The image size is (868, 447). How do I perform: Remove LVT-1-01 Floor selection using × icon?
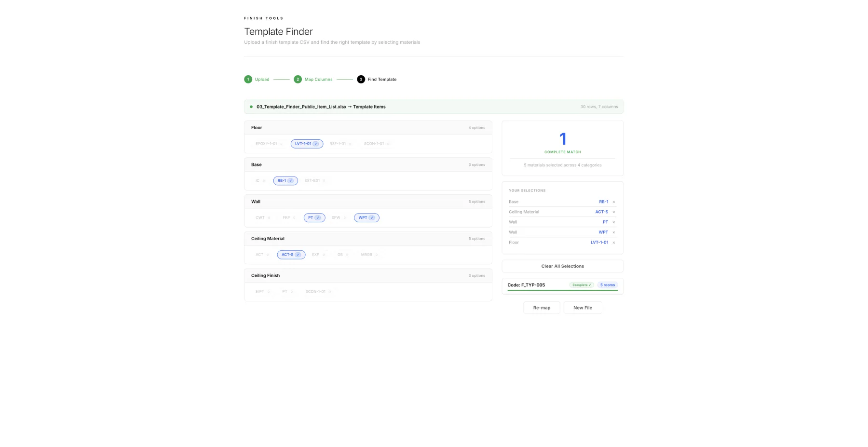pyautogui.click(x=613, y=242)
